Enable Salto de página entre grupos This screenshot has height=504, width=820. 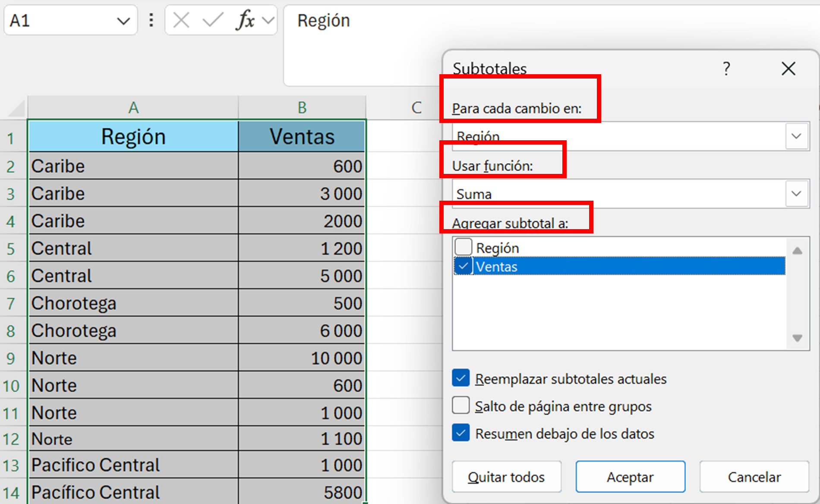click(461, 406)
